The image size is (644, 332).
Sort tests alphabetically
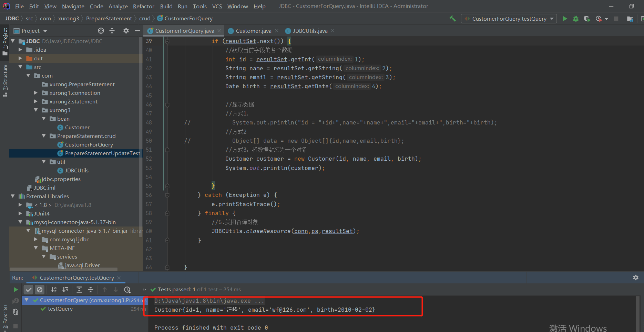point(54,290)
